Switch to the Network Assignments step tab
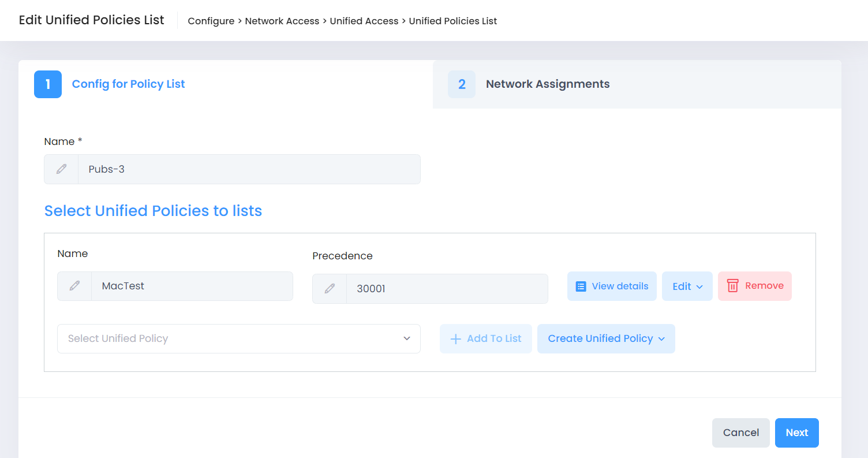Image resolution: width=868 pixels, height=458 pixels. 547,84
